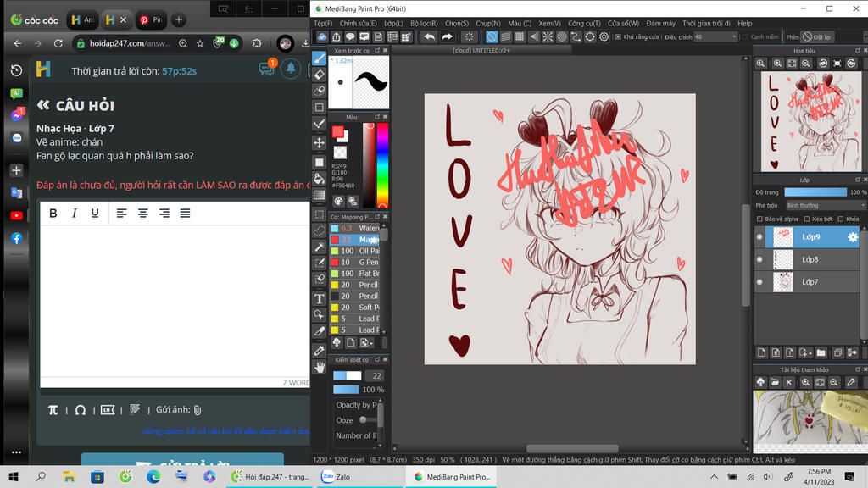The height and width of the screenshot is (488, 868).
Task: Zoom in on the navigator panel
Action: click(777, 64)
